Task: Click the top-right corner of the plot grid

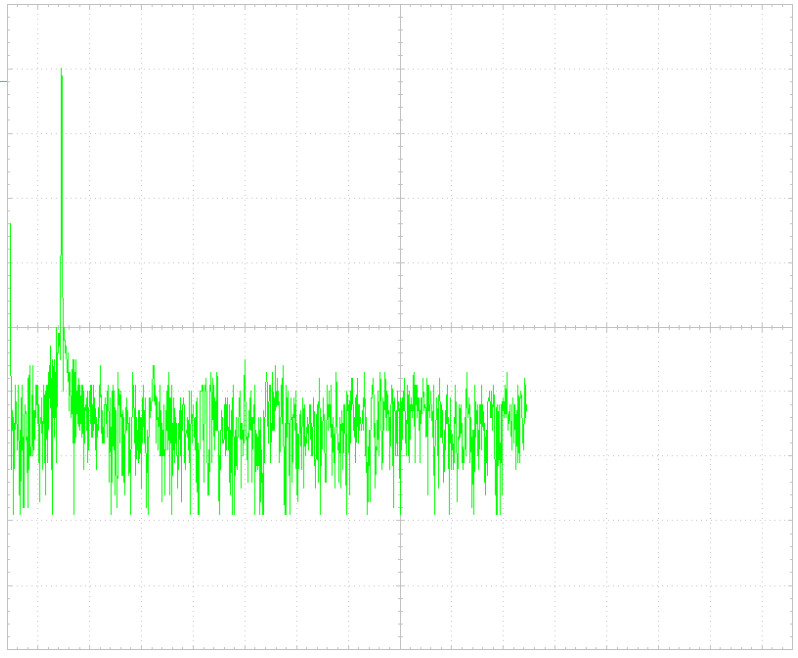Action: point(791,5)
